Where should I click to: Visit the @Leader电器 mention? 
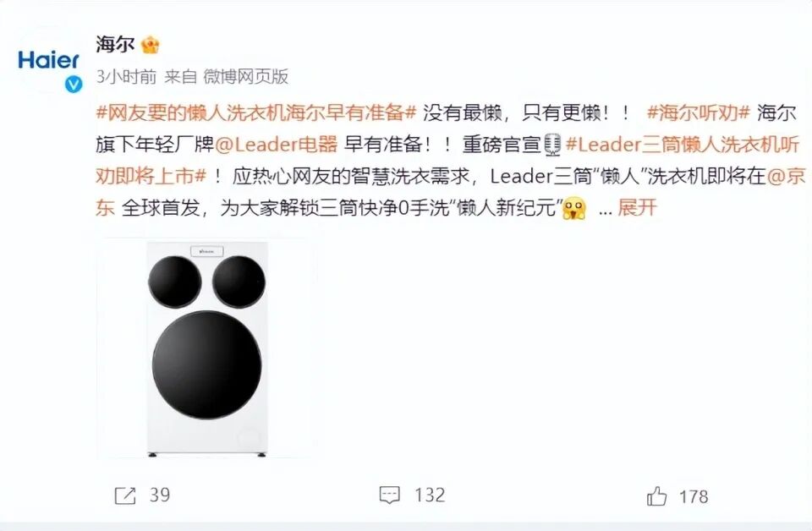[276, 145]
